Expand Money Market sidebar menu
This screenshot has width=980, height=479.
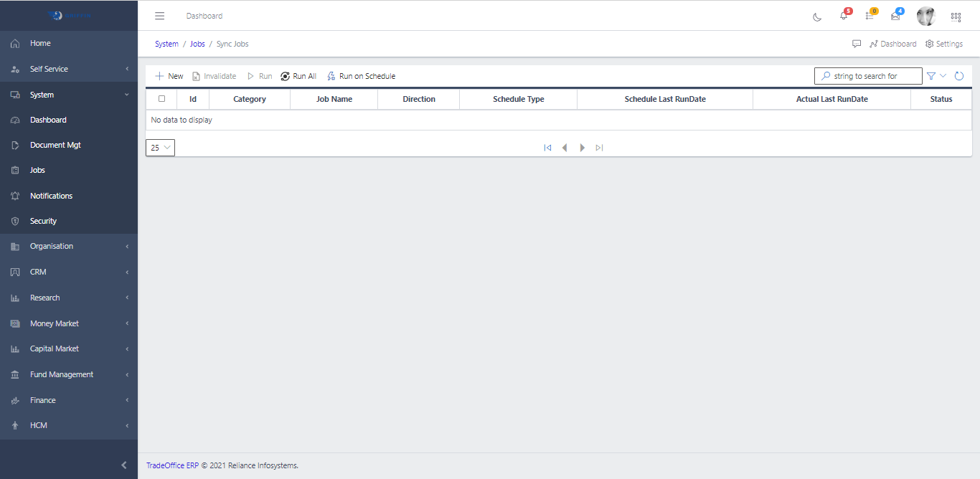69,323
